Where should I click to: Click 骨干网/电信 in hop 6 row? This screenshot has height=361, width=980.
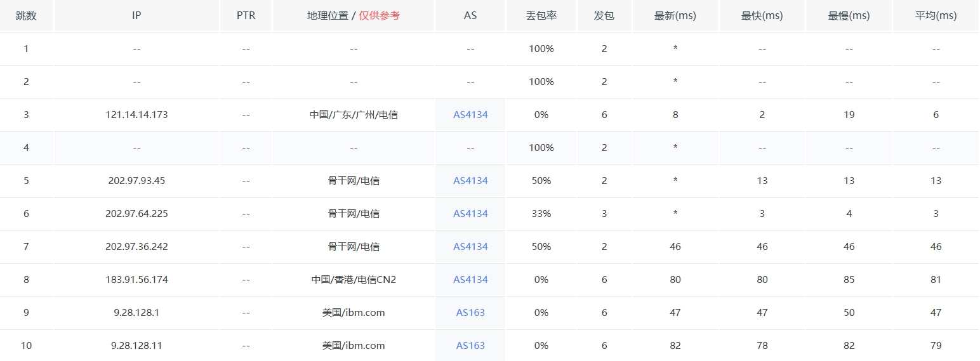[x=354, y=214]
